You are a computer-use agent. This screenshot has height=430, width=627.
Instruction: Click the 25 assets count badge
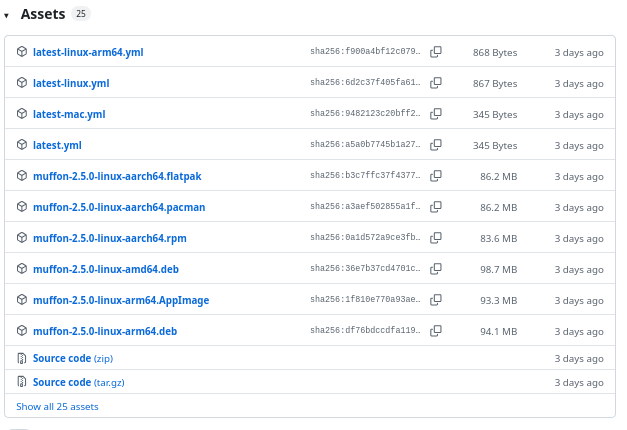click(81, 14)
